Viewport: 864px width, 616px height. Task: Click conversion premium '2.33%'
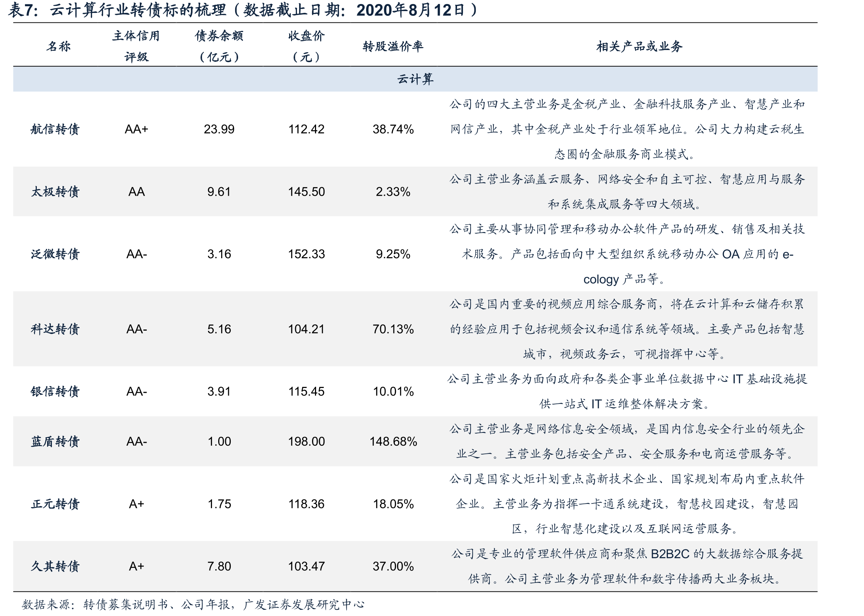click(x=393, y=192)
